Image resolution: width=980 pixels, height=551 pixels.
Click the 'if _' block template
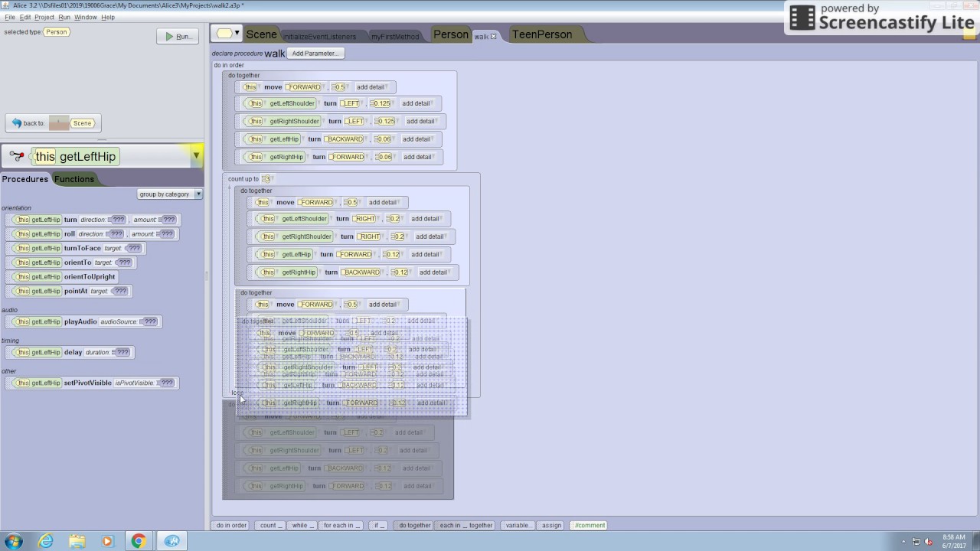[378, 525]
